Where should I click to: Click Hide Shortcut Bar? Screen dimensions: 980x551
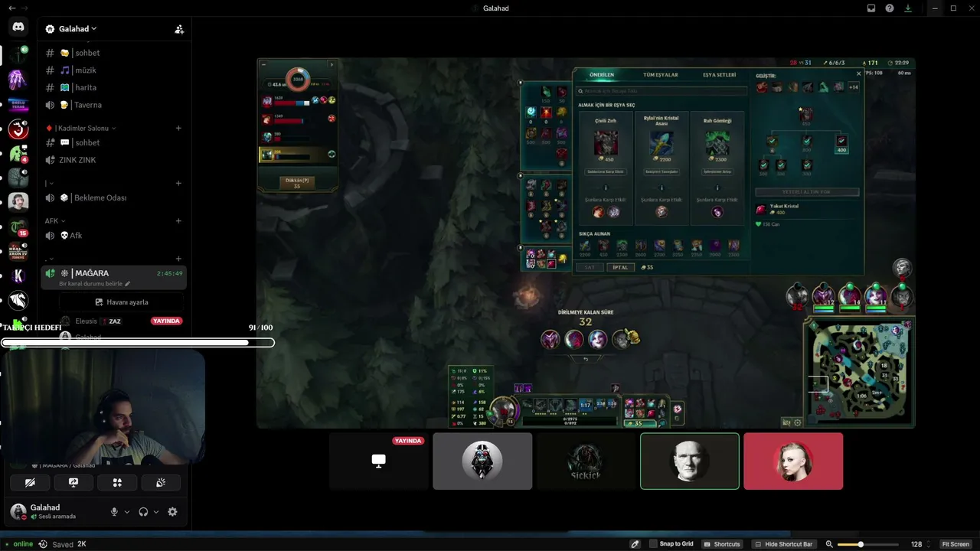tap(783, 544)
